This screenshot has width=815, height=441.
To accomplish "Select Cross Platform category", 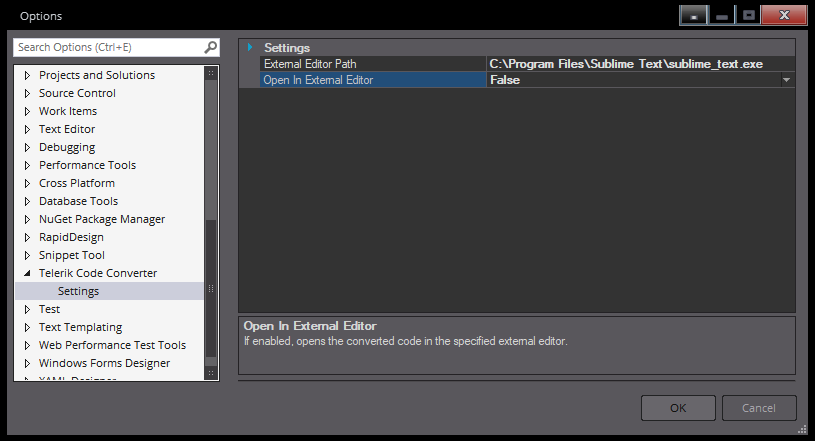I will (x=76, y=184).
